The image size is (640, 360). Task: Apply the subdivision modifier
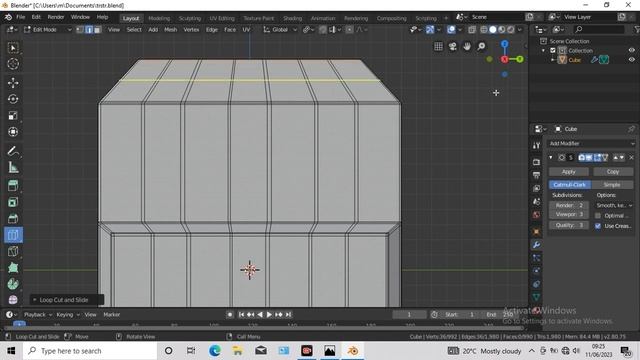click(x=569, y=172)
